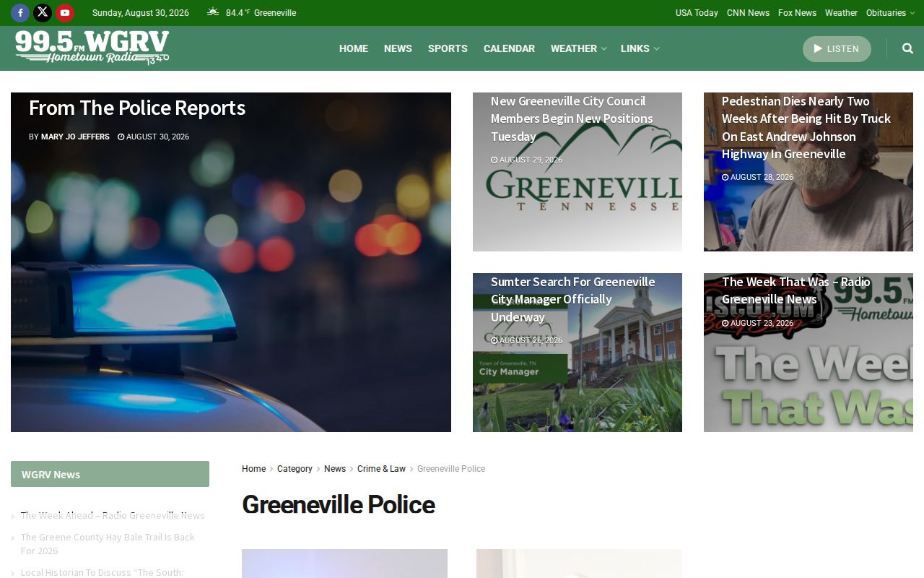Image resolution: width=924 pixels, height=578 pixels.
Task: Open Pedestrian Dies Nearly Two Weeks article
Action: pos(806,127)
